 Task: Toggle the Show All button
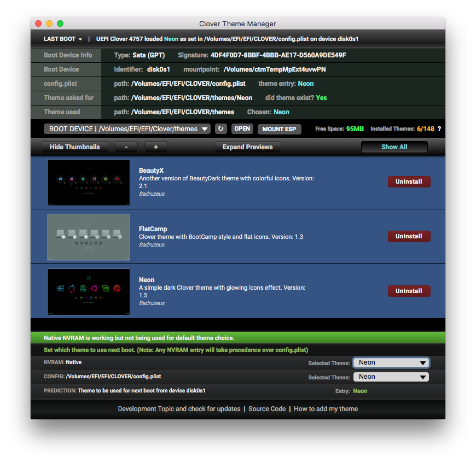[394, 147]
